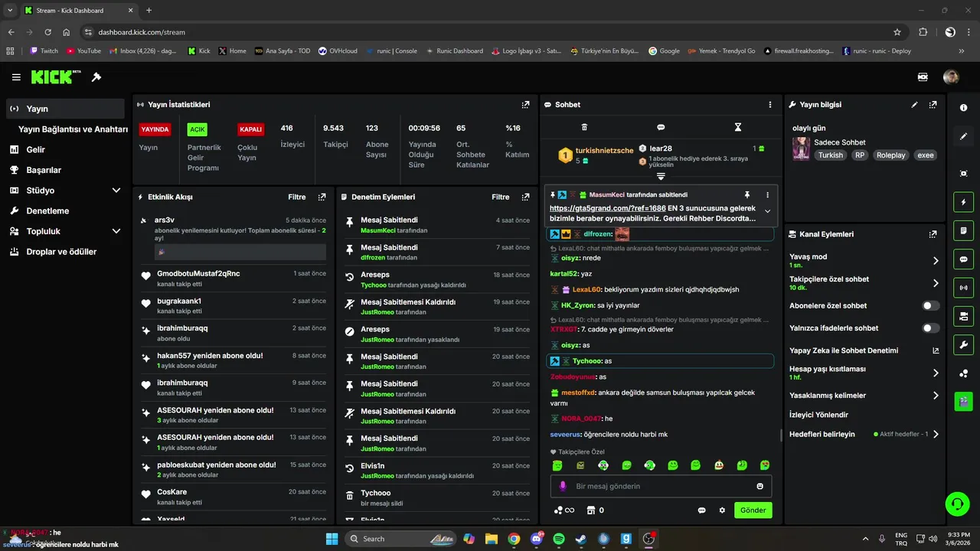
Task: Click the trash icon in Sohbet panel
Action: (584, 127)
